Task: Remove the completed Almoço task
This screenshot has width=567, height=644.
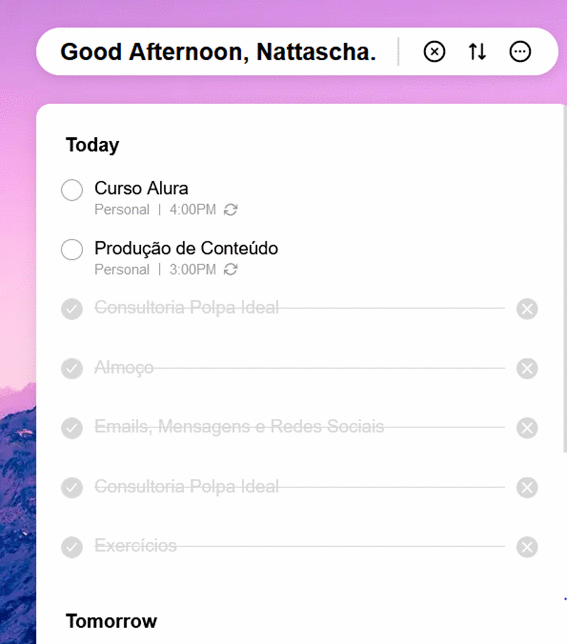Action: click(x=527, y=368)
